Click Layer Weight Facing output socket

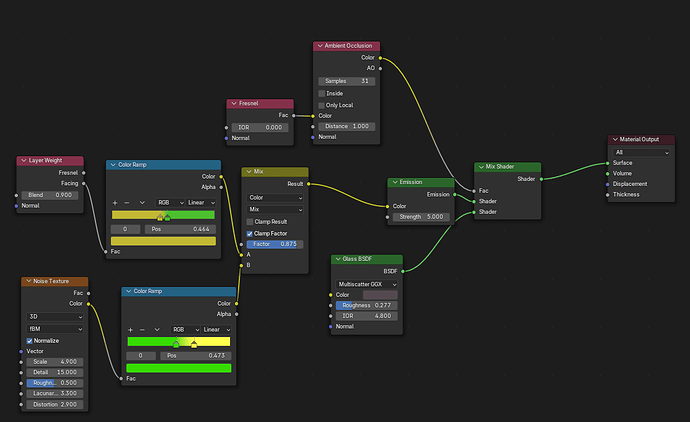pyautogui.click(x=84, y=183)
